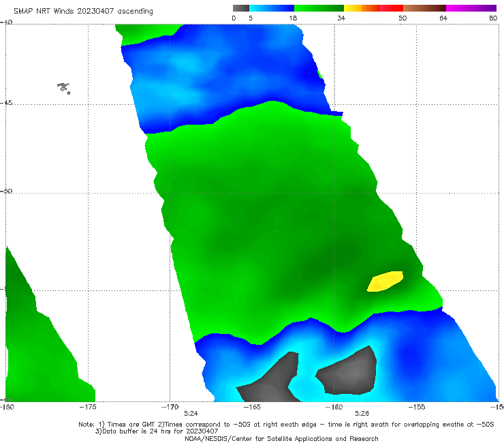504x443 pixels.
Task: Click the color bar label "50"
Action: [403, 18]
